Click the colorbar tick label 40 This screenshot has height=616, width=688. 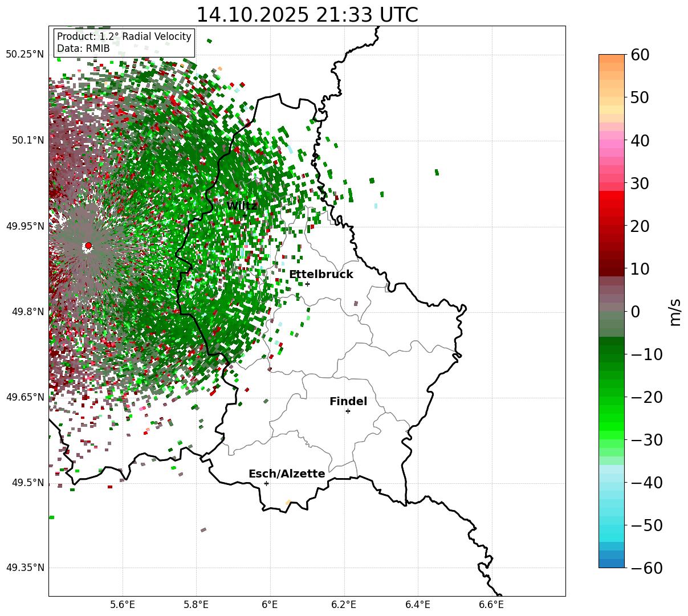point(640,140)
